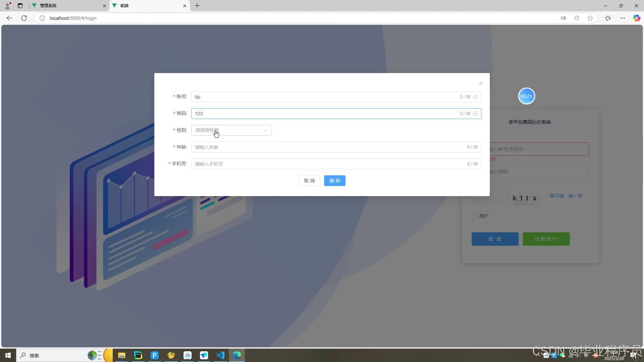The image size is (644, 362).
Task: Open Visual Studio Code from taskbar
Action: tap(220, 355)
